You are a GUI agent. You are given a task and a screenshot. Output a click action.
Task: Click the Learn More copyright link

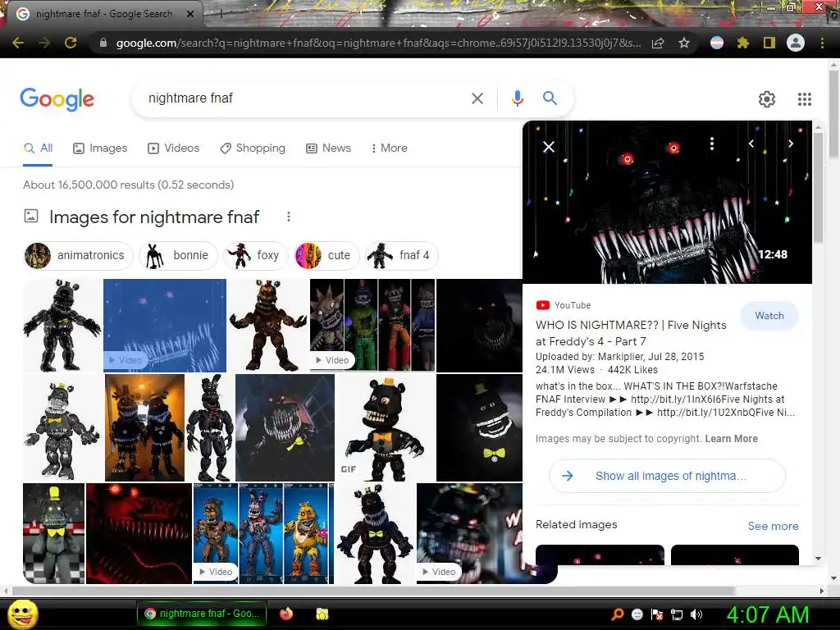(731, 439)
